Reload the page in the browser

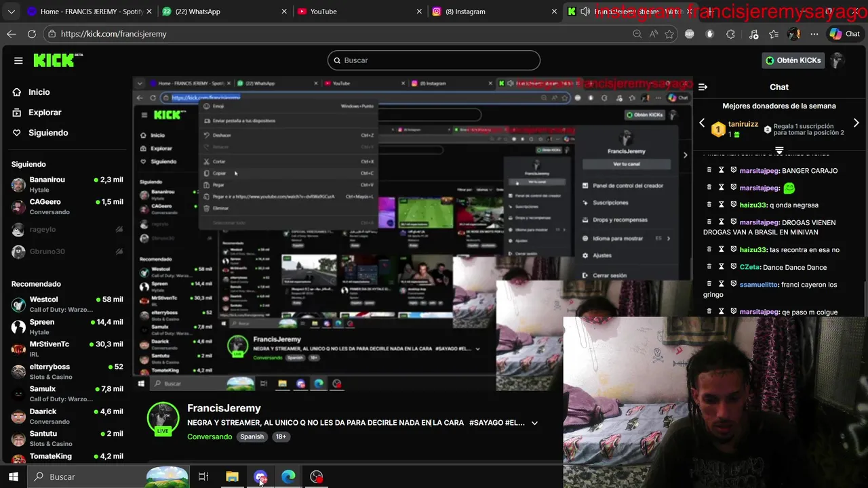(32, 34)
